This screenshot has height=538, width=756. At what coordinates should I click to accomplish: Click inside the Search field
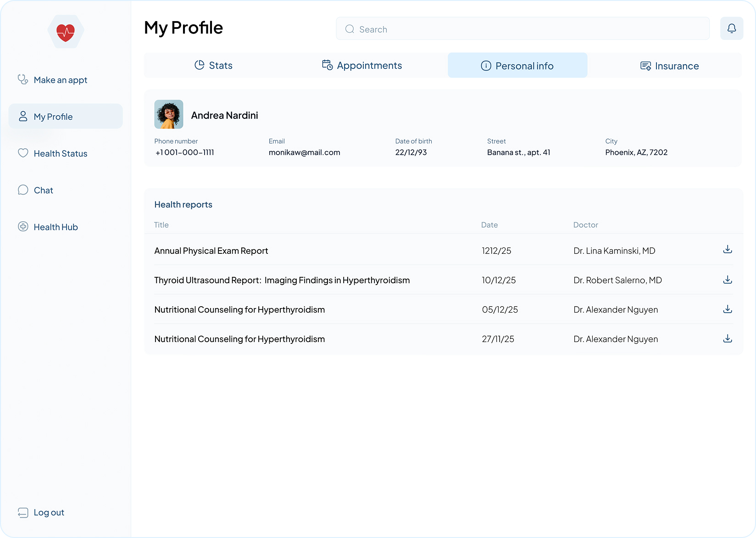coord(459,28)
